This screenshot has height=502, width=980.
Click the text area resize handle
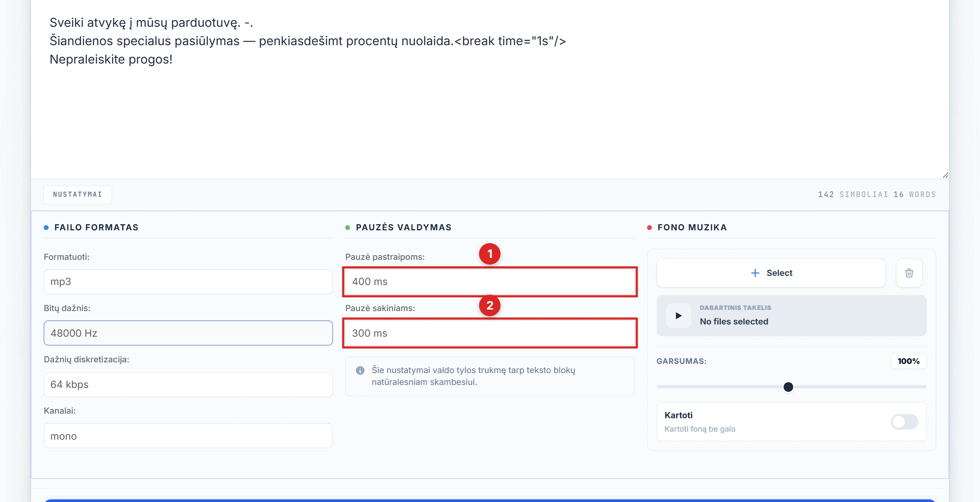coord(945,175)
